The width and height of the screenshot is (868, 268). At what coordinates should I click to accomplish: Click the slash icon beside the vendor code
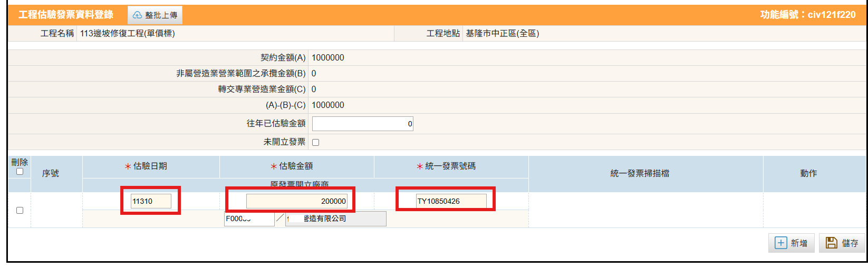[x=280, y=218]
